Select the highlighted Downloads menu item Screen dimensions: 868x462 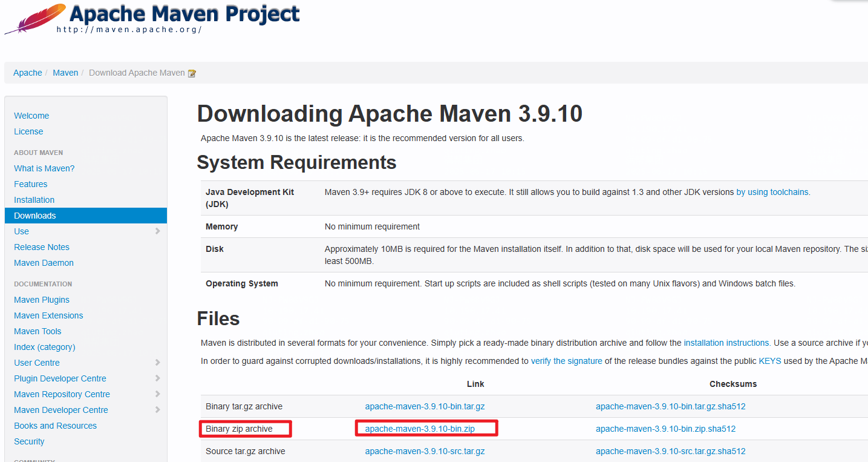(x=86, y=216)
